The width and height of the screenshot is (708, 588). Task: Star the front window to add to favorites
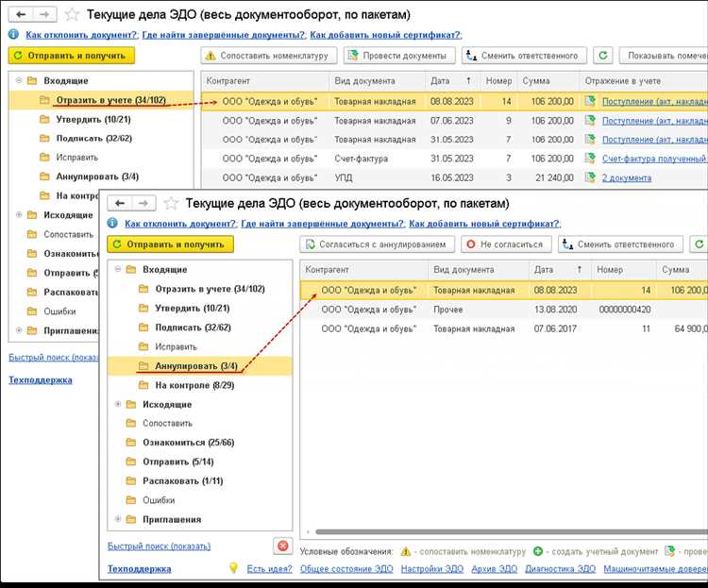click(x=172, y=203)
